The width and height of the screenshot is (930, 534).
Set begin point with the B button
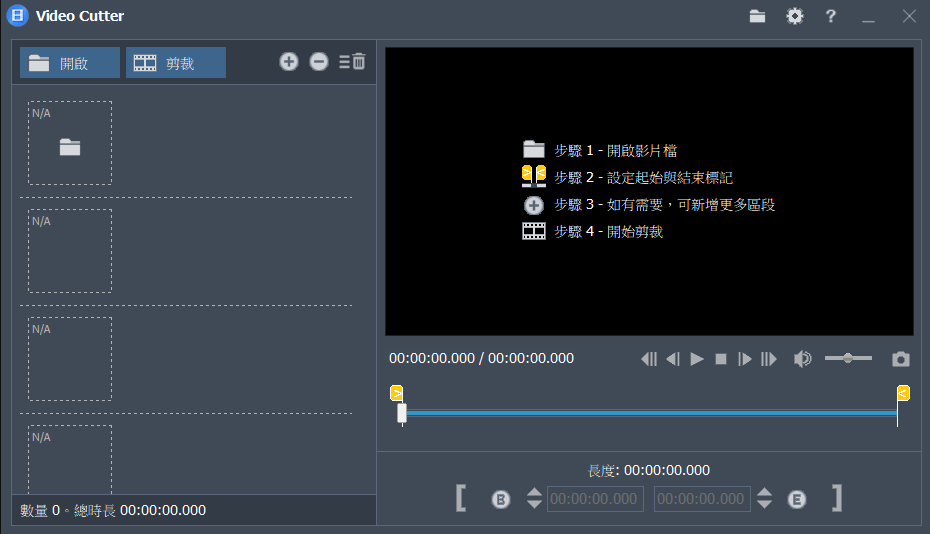(501, 500)
